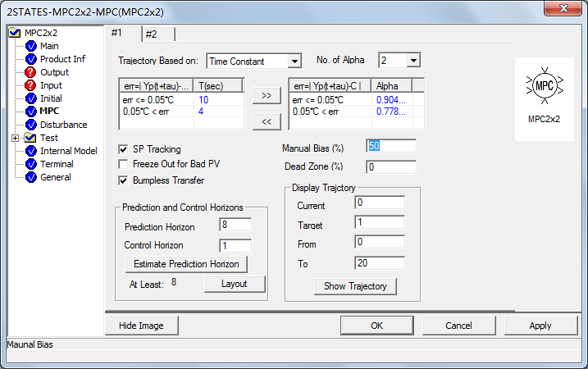
Task: Click the Target trajectory input field
Action: click(x=380, y=222)
